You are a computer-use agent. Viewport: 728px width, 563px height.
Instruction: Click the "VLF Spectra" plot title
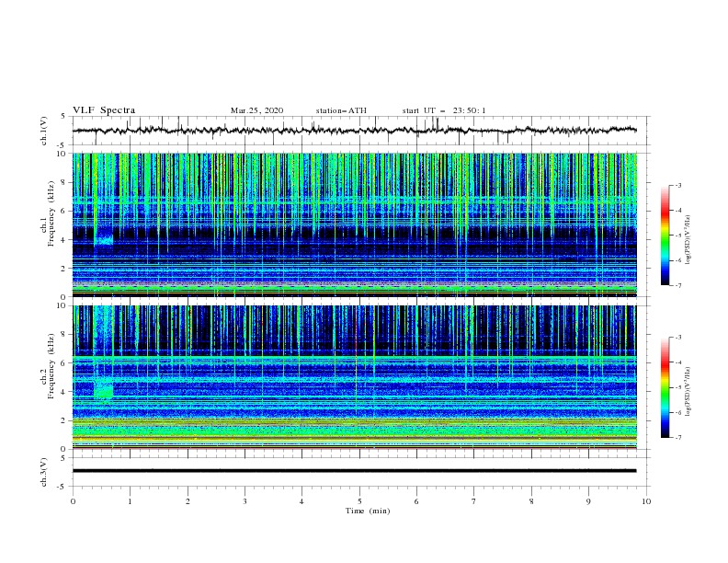coord(104,110)
